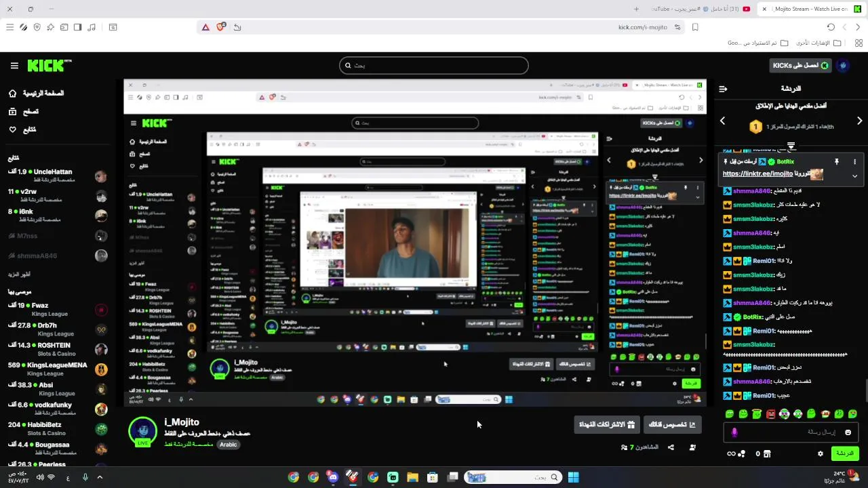Click the green chat send button
Screen dimensions: 868x488
pyautogui.click(x=845, y=453)
